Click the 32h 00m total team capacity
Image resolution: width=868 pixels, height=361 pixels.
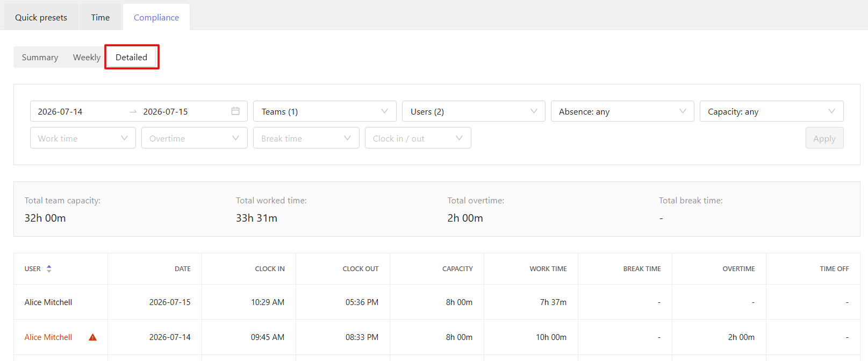(x=45, y=218)
